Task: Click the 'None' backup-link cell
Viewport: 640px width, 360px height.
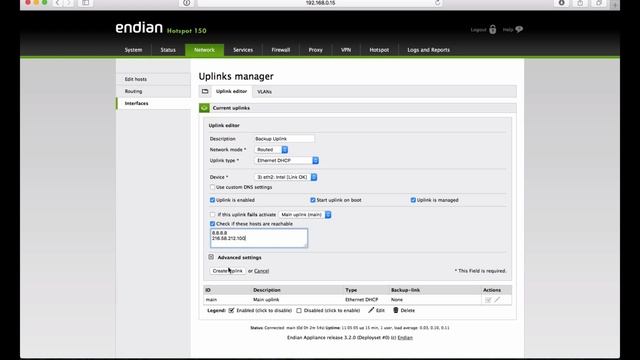Action: tap(397, 300)
